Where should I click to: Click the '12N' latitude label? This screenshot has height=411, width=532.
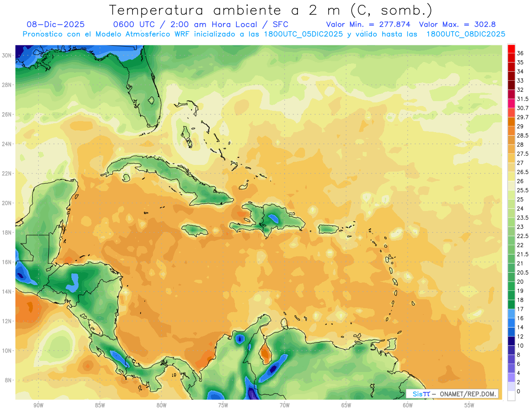click(7, 321)
